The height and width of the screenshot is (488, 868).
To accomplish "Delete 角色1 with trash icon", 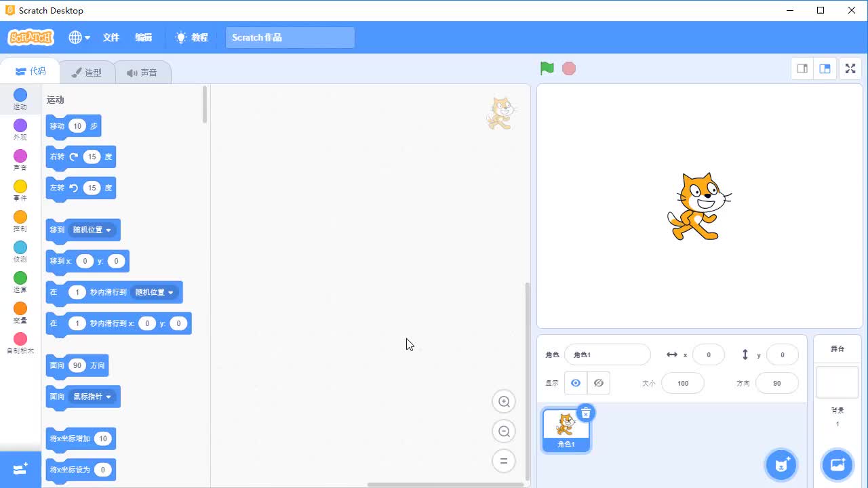I will (x=586, y=413).
